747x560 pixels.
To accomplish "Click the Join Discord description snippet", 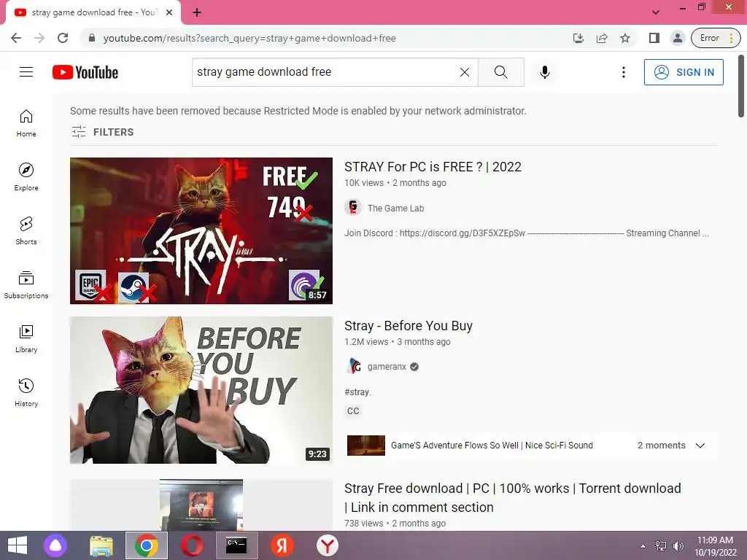I will [527, 233].
